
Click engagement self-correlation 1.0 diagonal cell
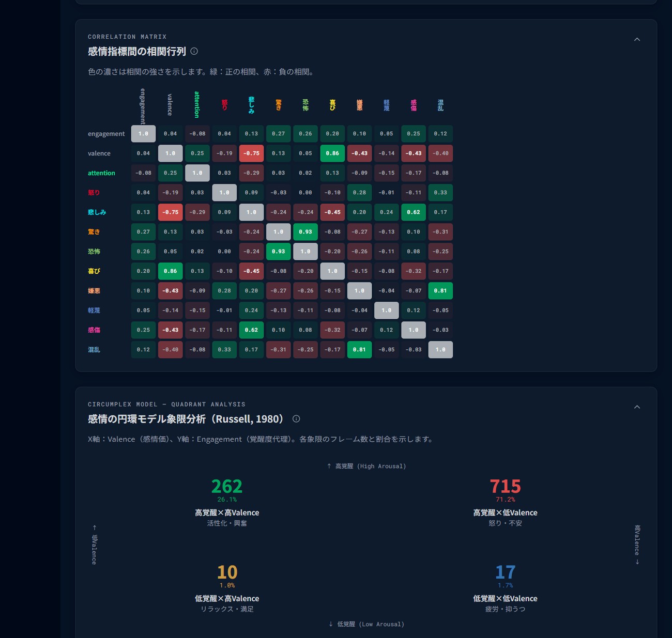pos(143,134)
